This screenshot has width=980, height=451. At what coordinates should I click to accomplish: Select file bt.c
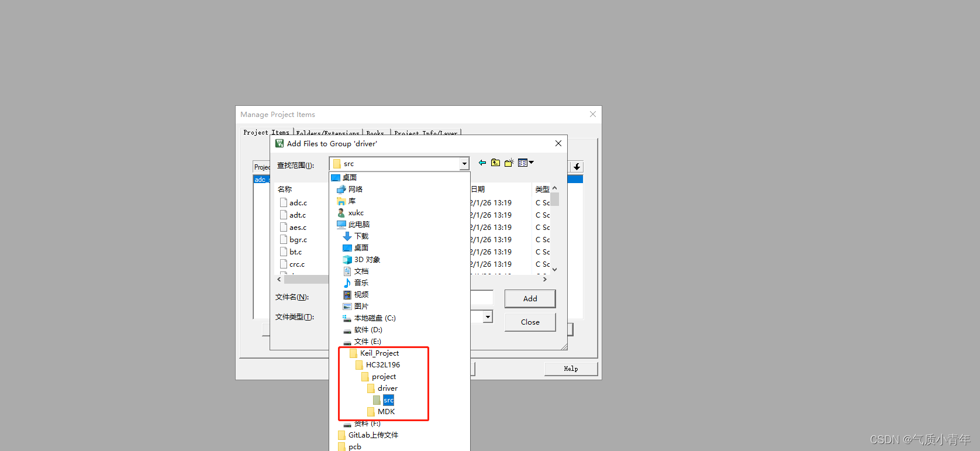291,252
